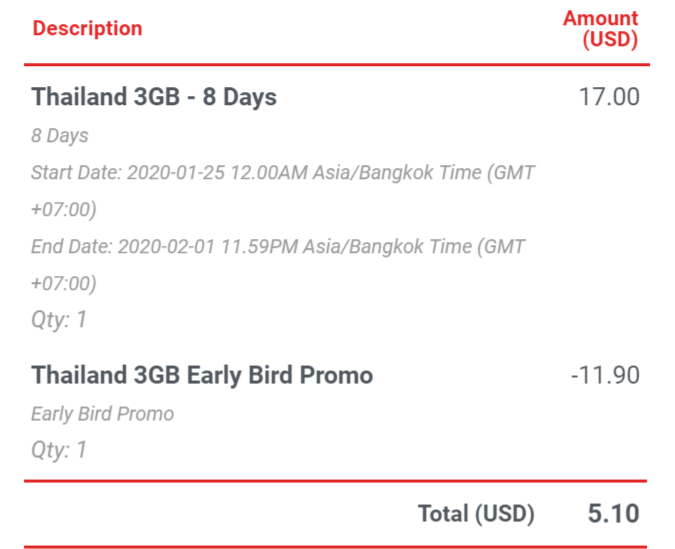675x549 pixels.
Task: Click the second +07:00) timezone text
Action: pos(64,284)
